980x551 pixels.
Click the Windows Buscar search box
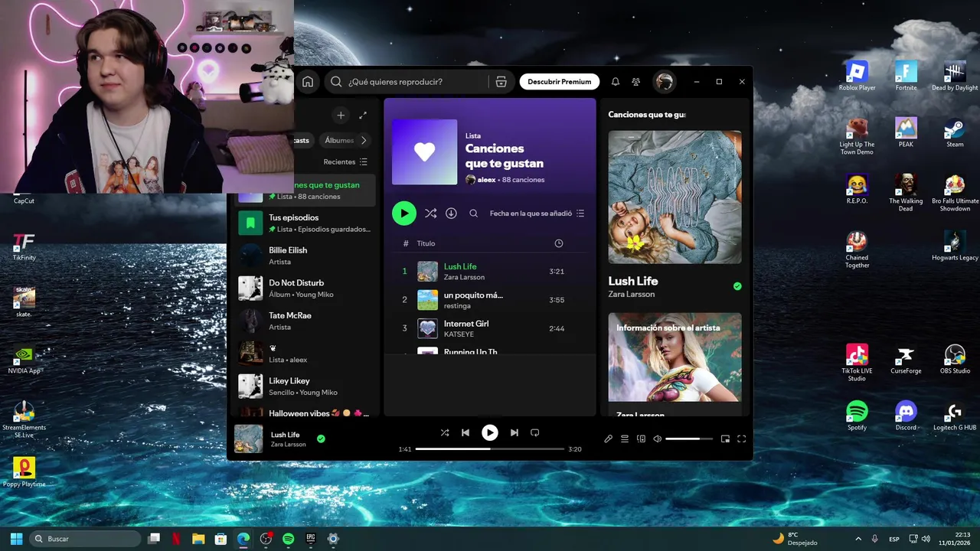tap(85, 539)
